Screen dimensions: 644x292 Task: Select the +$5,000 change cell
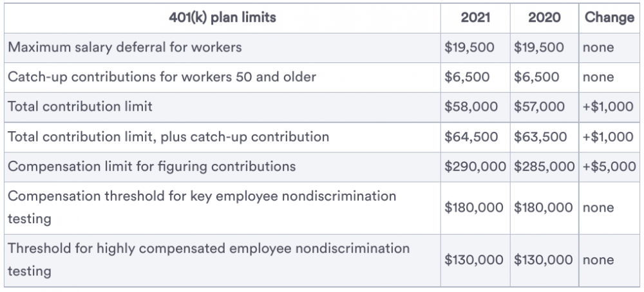tap(609, 167)
